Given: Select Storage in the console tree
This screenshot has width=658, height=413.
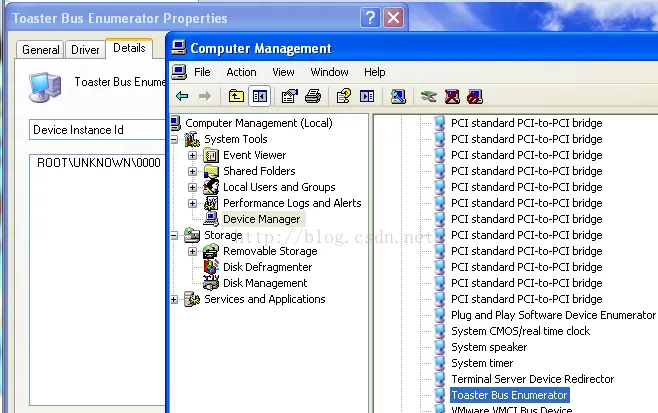Looking at the screenshot, I should (223, 235).
